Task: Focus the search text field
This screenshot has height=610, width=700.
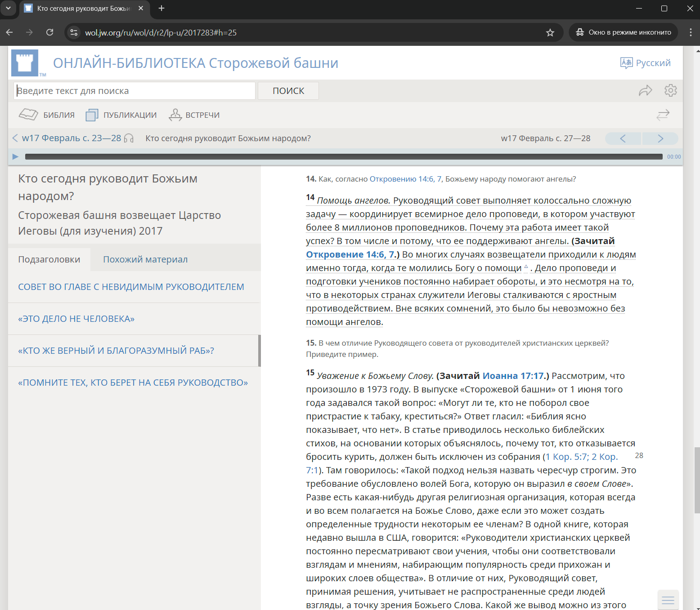Action: coord(135,91)
